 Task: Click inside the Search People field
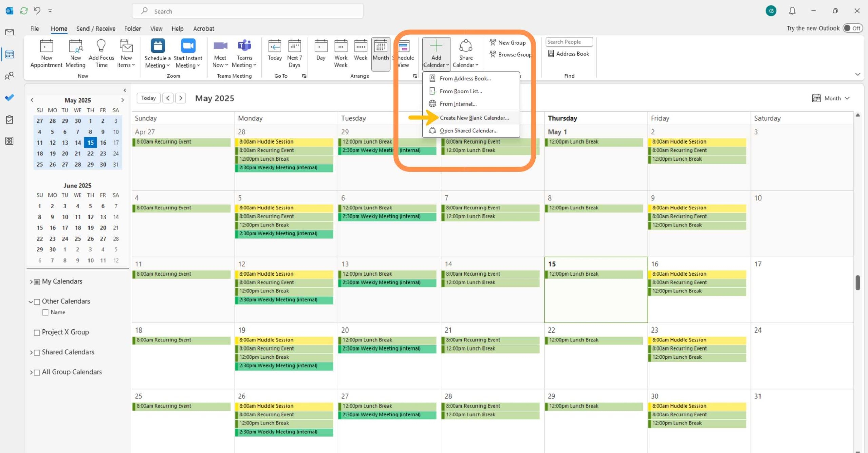[569, 42]
